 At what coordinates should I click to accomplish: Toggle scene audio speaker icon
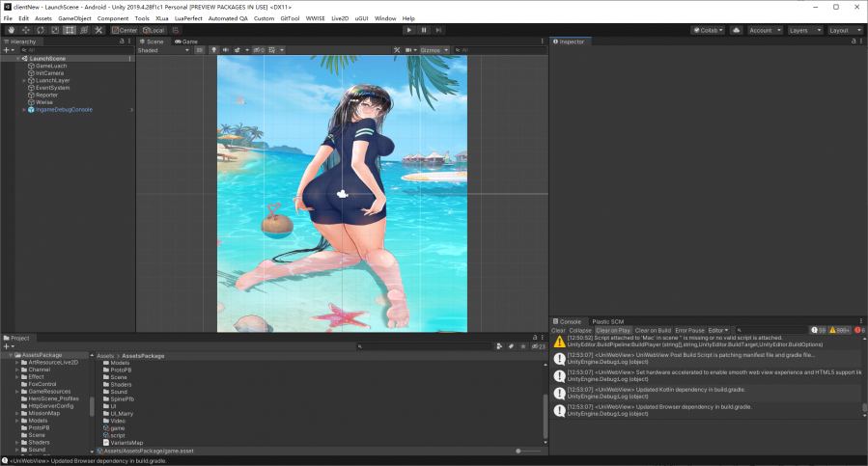coord(225,50)
